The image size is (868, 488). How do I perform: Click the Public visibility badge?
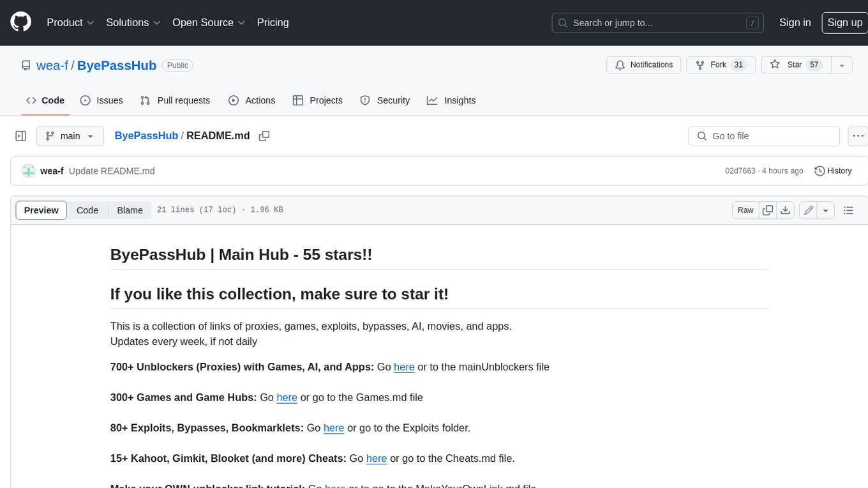pos(177,66)
